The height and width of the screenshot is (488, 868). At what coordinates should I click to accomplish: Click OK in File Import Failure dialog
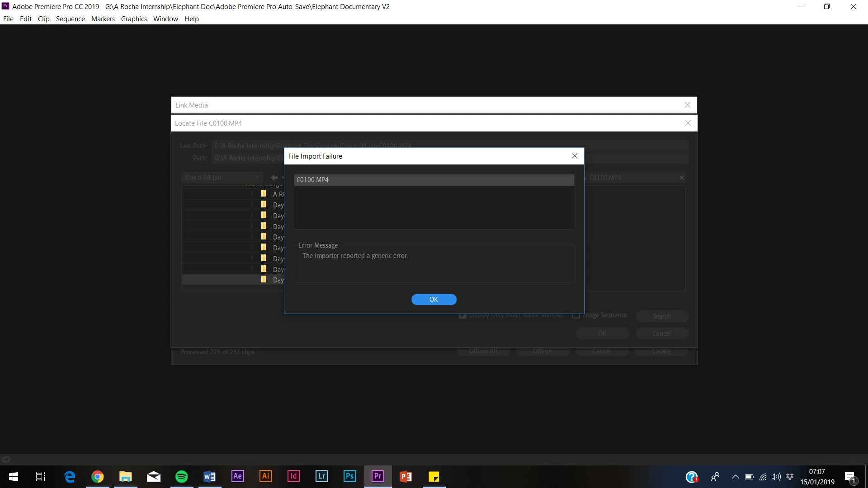[x=434, y=300]
